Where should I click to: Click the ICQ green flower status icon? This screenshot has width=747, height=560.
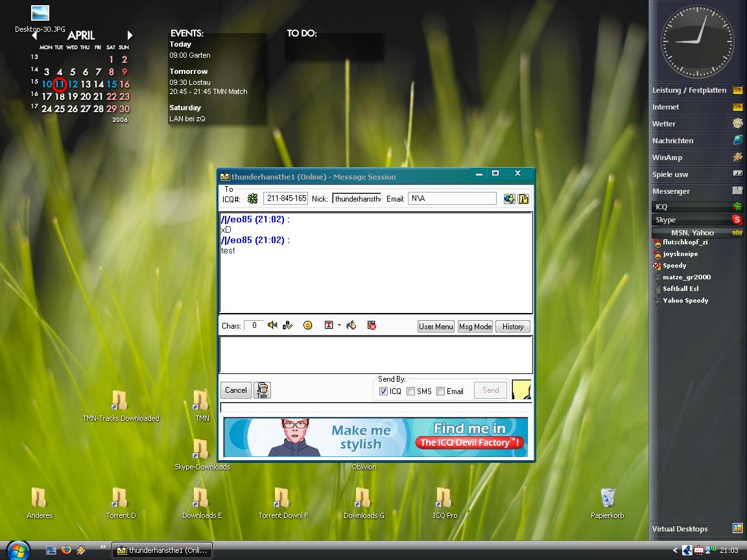click(x=252, y=198)
